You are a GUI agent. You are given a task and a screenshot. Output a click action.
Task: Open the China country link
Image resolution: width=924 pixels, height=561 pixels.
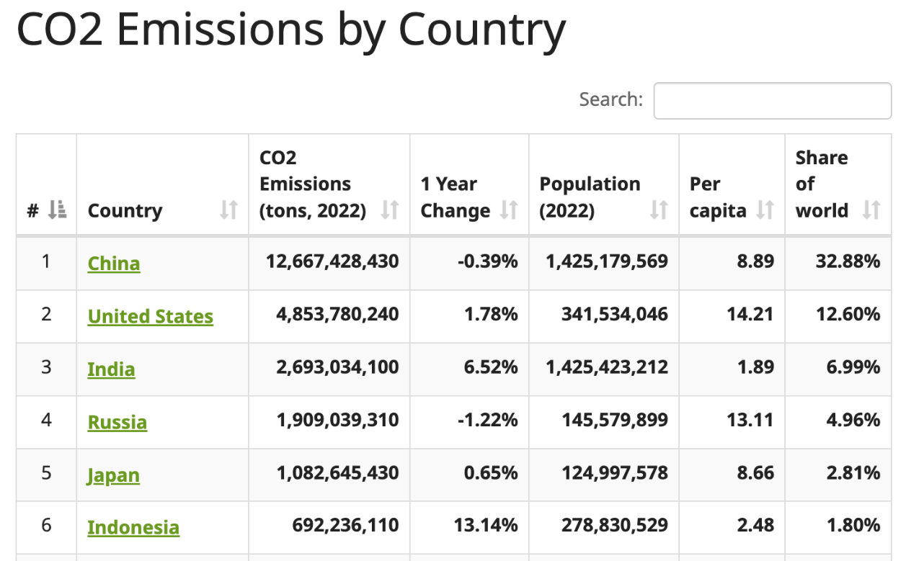click(x=114, y=264)
